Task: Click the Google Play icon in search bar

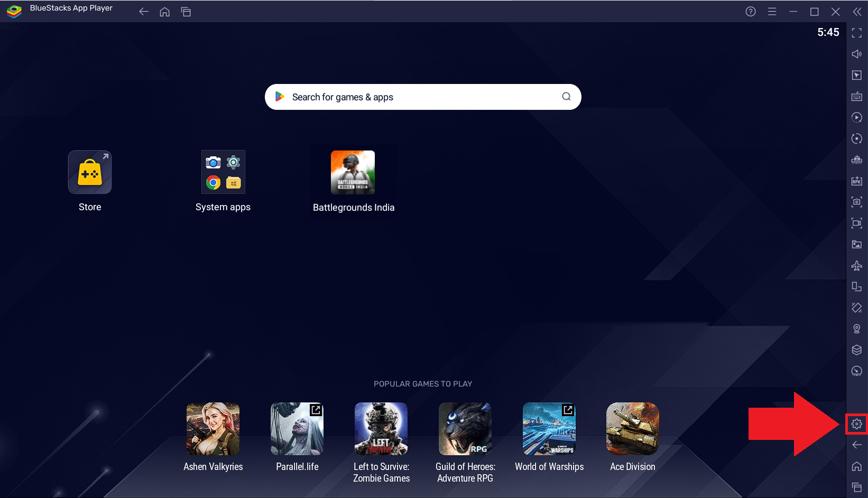Action: pos(280,97)
